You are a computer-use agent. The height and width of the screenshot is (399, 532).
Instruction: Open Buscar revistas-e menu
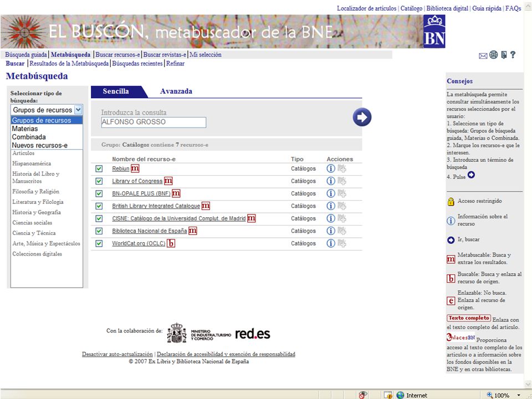[x=165, y=55]
